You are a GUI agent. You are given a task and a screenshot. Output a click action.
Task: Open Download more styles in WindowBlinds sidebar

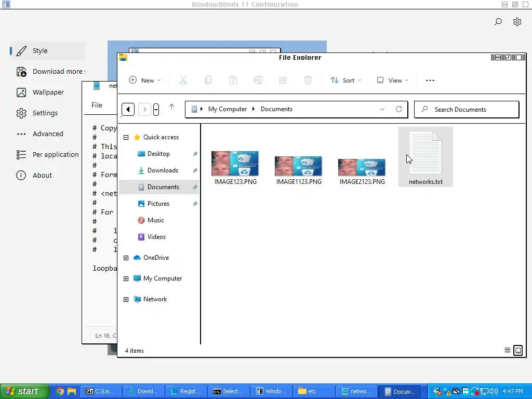click(x=47, y=72)
